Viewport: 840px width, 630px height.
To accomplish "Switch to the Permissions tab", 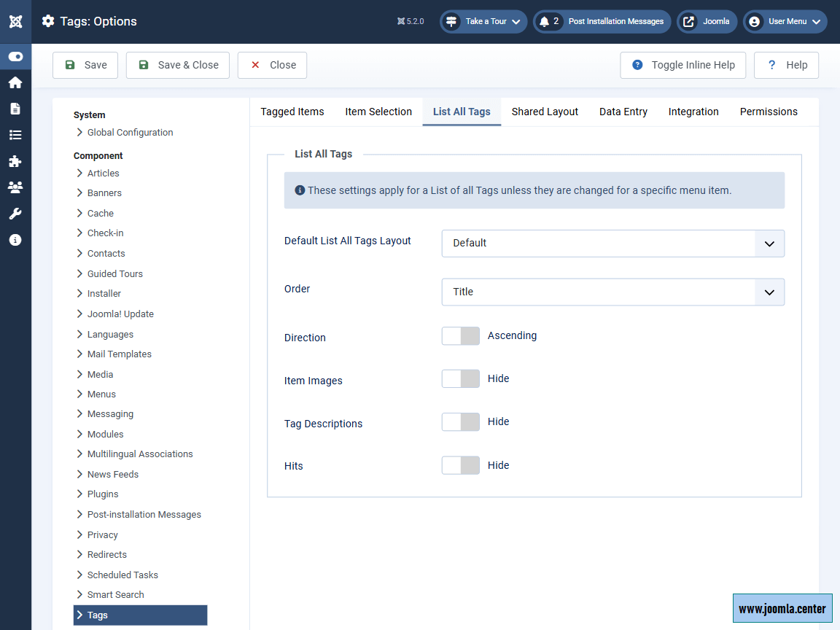I will [x=769, y=112].
